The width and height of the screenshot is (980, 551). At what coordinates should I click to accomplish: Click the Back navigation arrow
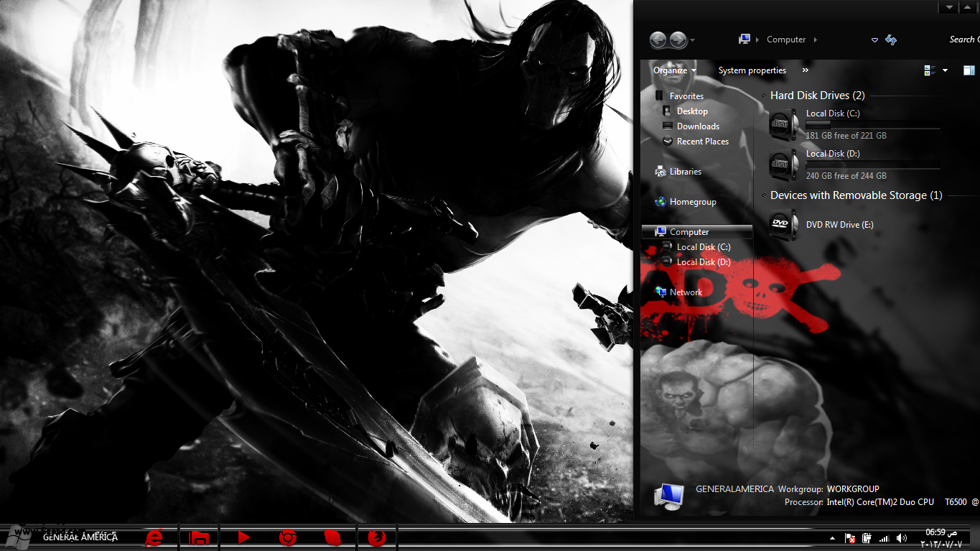pos(658,40)
